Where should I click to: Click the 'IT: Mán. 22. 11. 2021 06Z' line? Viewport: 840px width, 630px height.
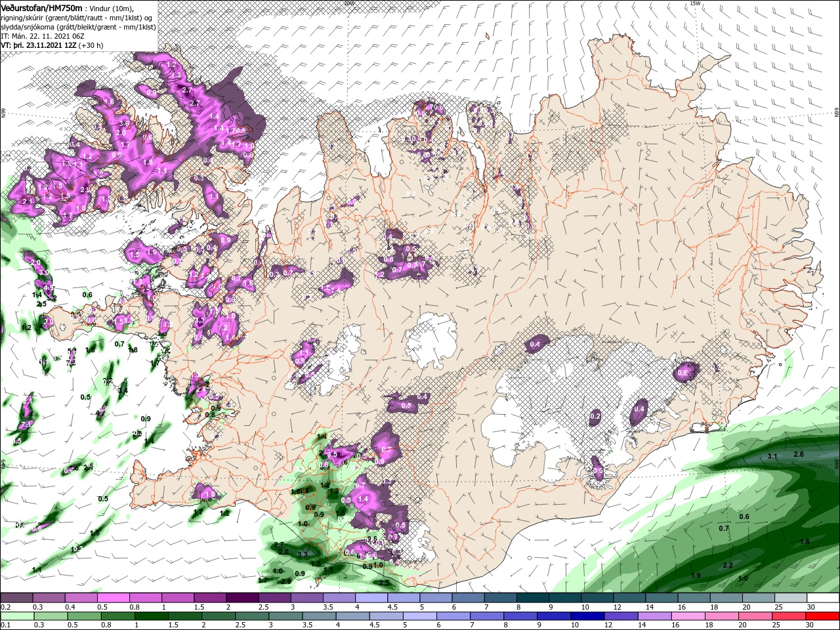click(43, 36)
